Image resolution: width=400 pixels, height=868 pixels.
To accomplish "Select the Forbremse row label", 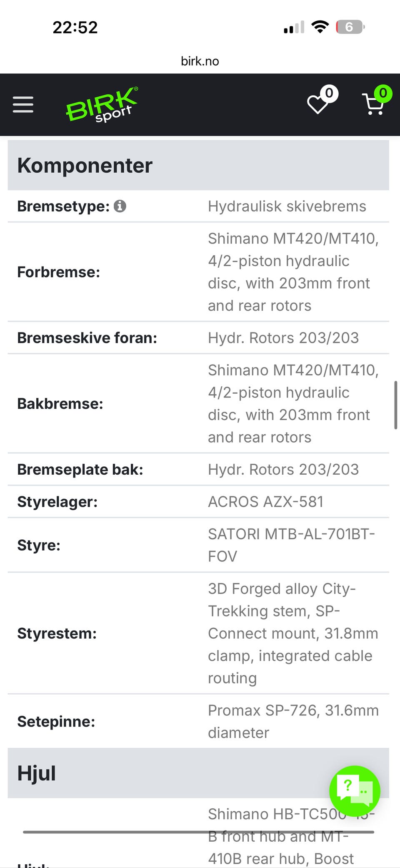I will coord(59,272).
